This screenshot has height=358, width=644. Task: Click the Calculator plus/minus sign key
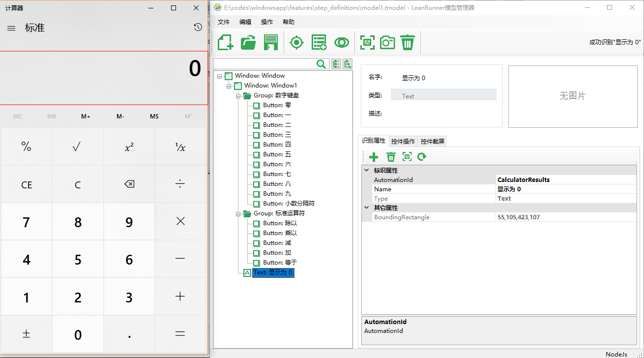(27, 334)
